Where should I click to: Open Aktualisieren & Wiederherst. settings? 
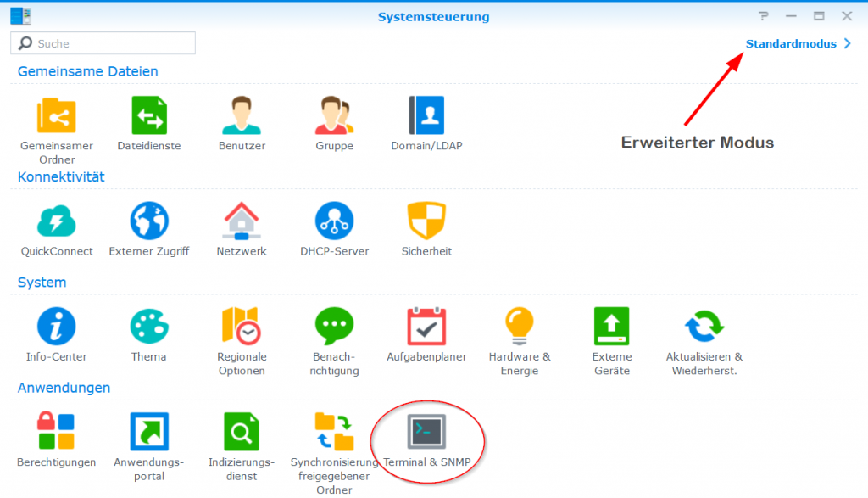click(704, 327)
